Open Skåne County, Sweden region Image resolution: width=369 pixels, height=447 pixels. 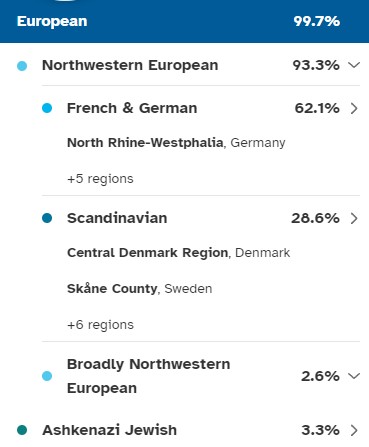pyautogui.click(x=139, y=289)
